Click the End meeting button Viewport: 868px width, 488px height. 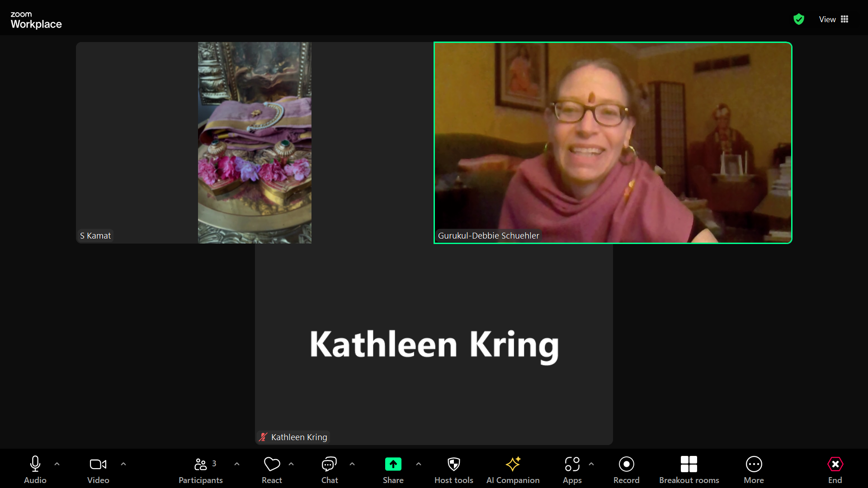pos(835,469)
